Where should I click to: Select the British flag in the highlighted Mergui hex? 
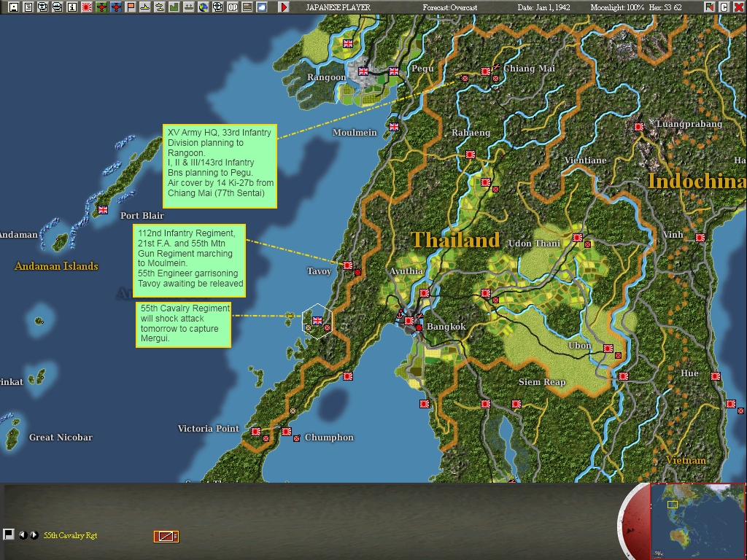(317, 321)
